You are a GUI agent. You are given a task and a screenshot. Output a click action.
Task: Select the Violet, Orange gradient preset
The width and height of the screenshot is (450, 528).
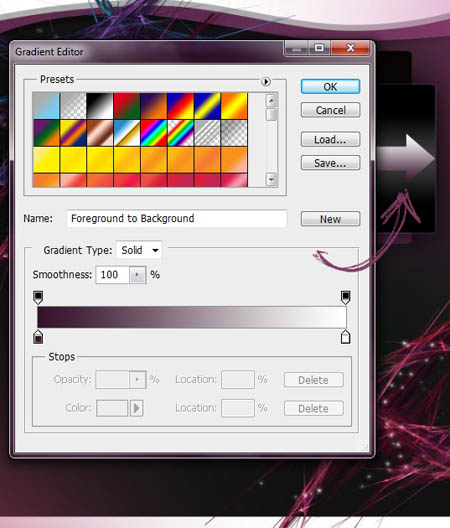[154, 106]
